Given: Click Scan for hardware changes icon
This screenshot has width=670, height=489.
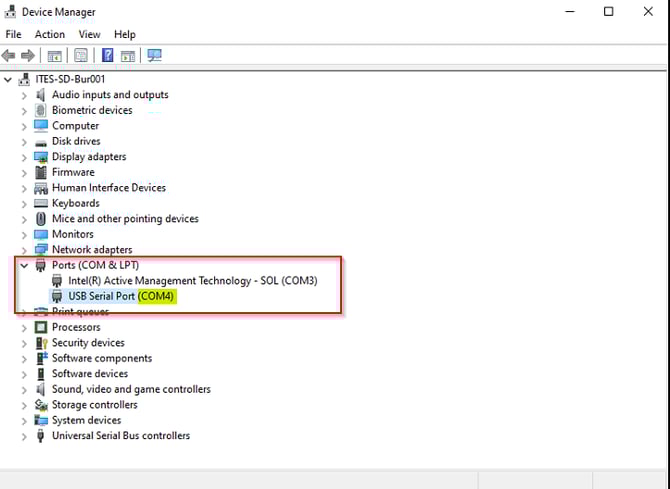Looking at the screenshot, I should (x=154, y=55).
